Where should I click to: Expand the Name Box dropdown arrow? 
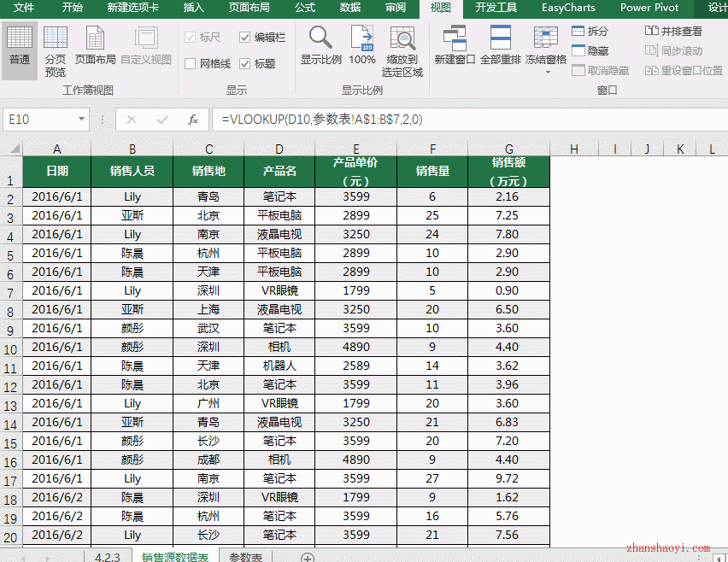pos(81,120)
